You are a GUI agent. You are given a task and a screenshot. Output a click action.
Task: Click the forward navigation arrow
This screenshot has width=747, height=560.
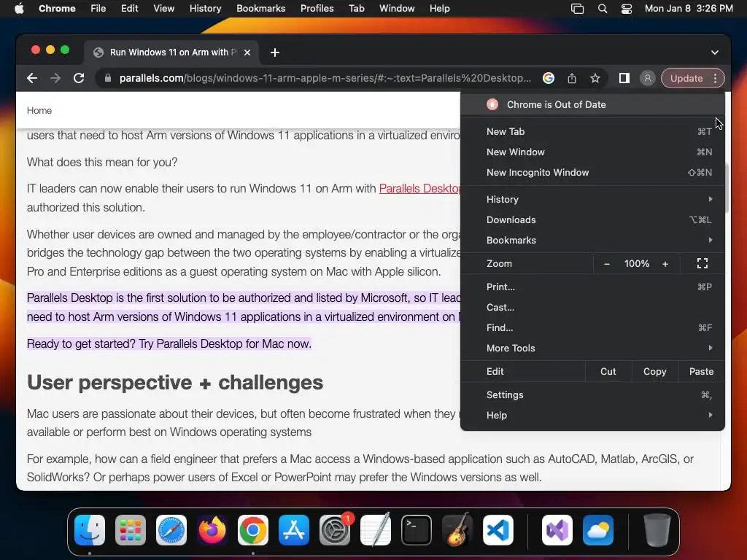click(55, 78)
